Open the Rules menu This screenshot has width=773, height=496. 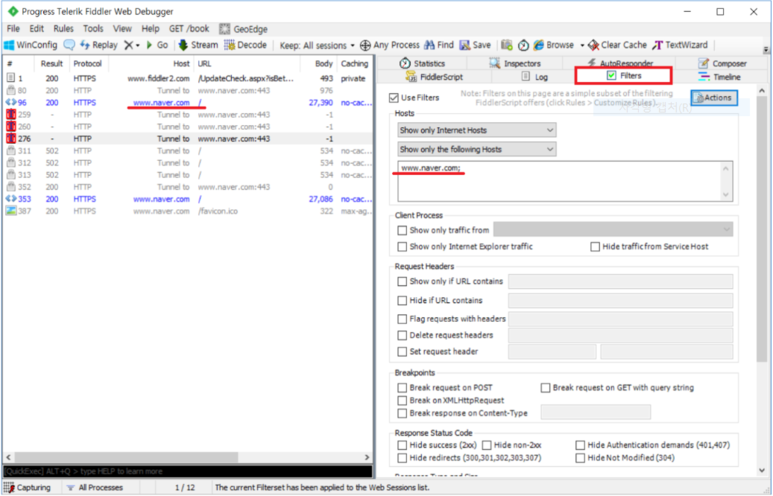[x=63, y=29]
